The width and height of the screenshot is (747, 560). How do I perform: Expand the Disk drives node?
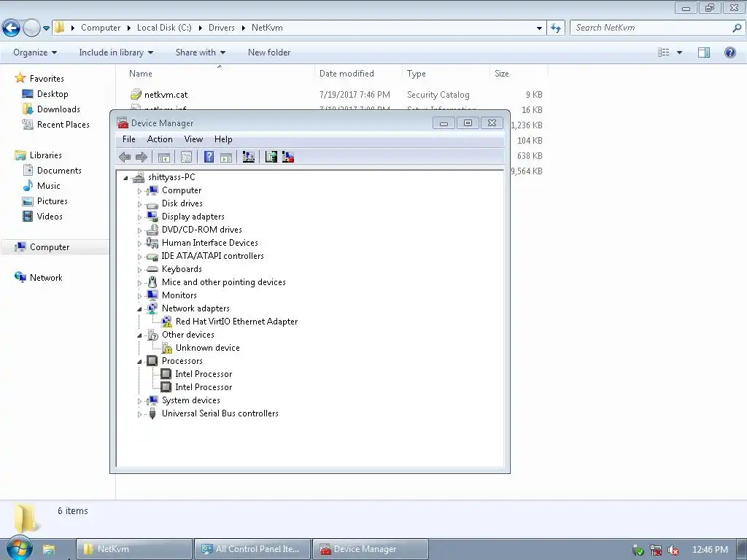tap(139, 204)
